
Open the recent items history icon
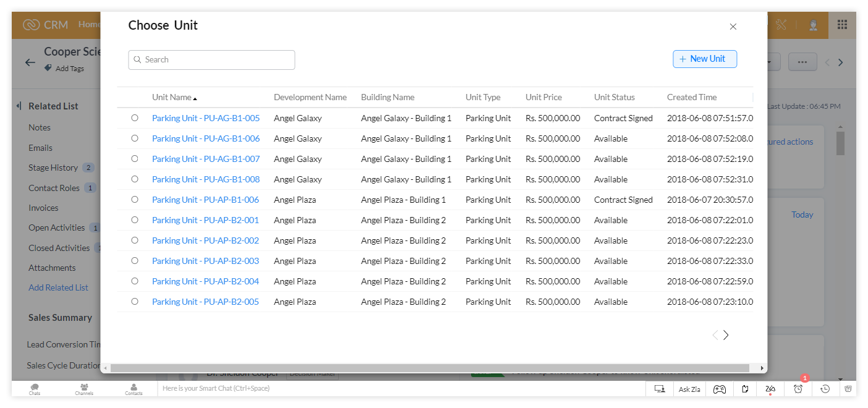825,389
